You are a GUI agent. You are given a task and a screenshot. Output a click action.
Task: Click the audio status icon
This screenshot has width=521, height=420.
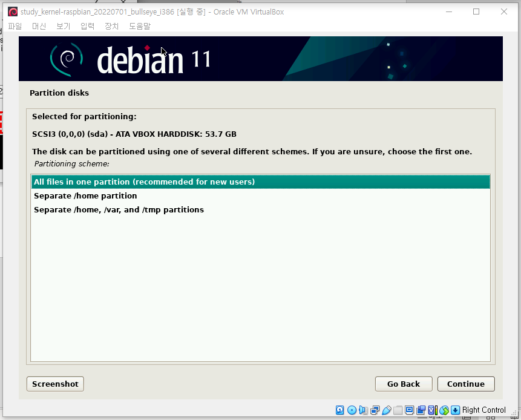[x=363, y=410]
